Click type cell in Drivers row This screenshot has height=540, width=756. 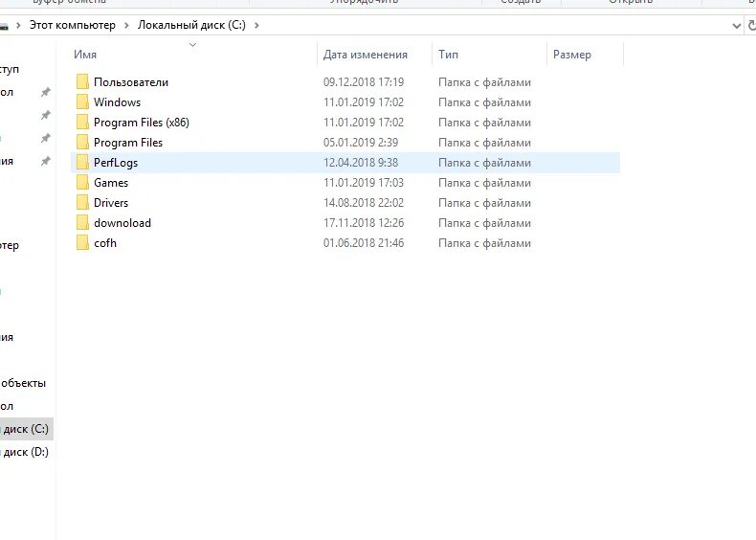[484, 203]
